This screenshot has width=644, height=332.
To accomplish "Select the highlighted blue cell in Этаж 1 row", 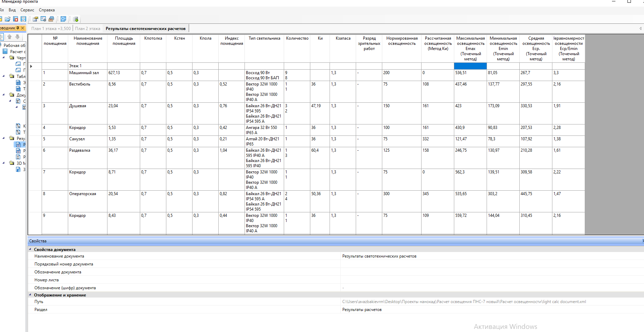I will [470, 66].
